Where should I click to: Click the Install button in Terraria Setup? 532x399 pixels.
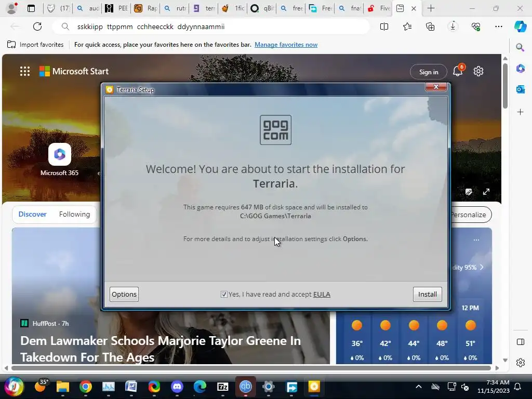(x=427, y=294)
